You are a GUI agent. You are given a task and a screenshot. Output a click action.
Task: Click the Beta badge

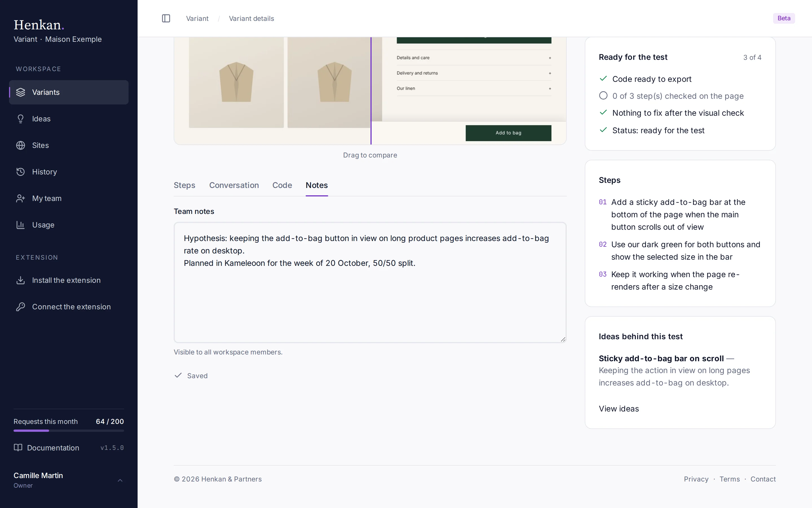coord(784,18)
